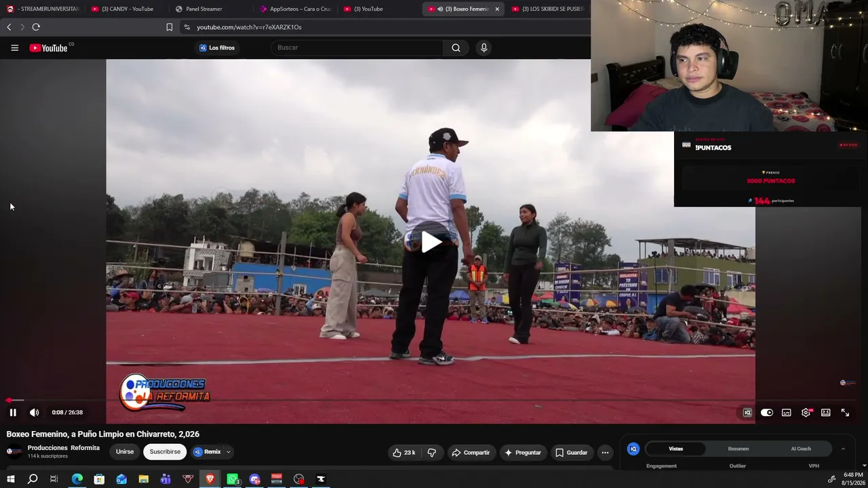Open Discord from the taskbar
This screenshot has height=488, width=868.
[254, 479]
